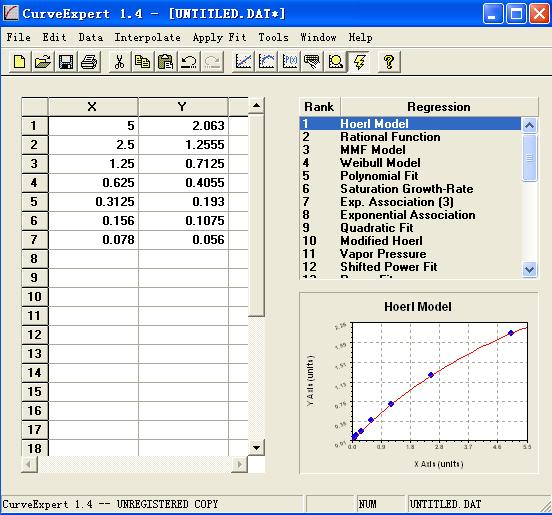Click the CurveExpert title bar app icon
Image resolution: width=552 pixels, height=515 pixels.
(11, 13)
